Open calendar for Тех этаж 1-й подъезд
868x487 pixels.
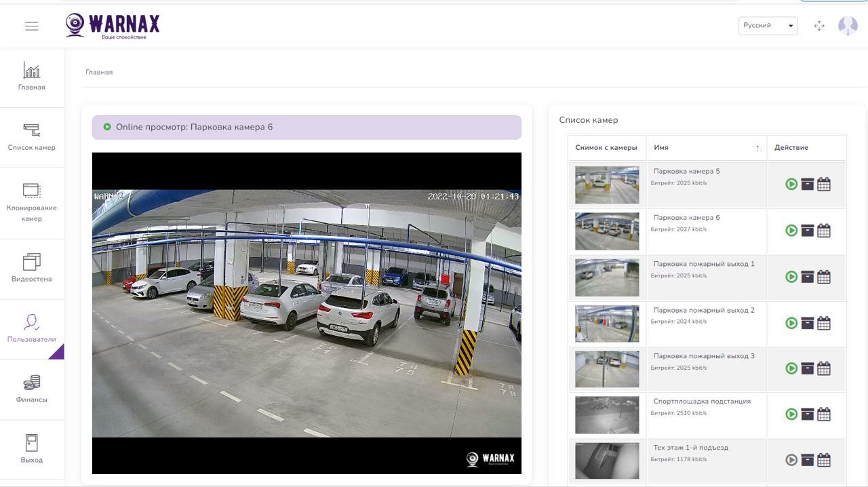(x=824, y=461)
